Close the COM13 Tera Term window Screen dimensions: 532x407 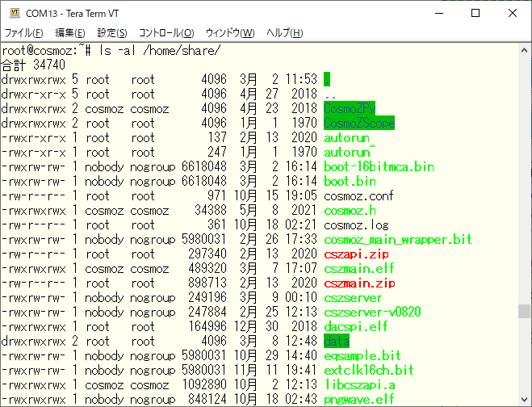[x=512, y=13]
